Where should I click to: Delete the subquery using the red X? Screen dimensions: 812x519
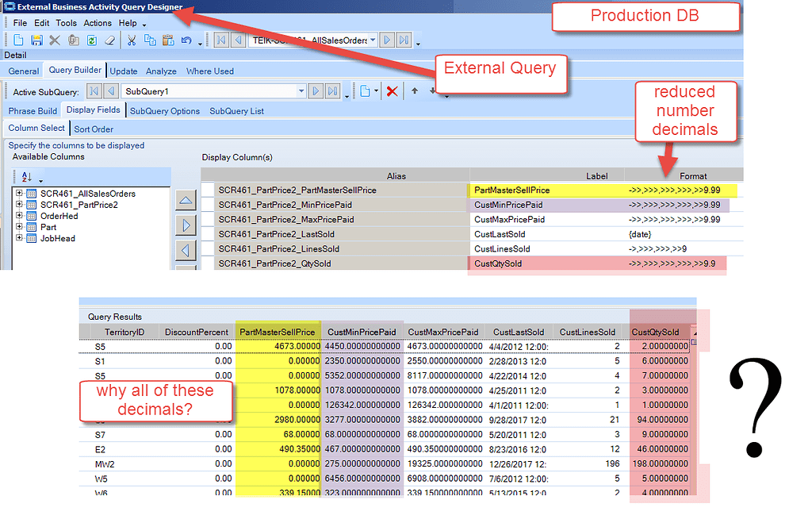pyautogui.click(x=392, y=91)
